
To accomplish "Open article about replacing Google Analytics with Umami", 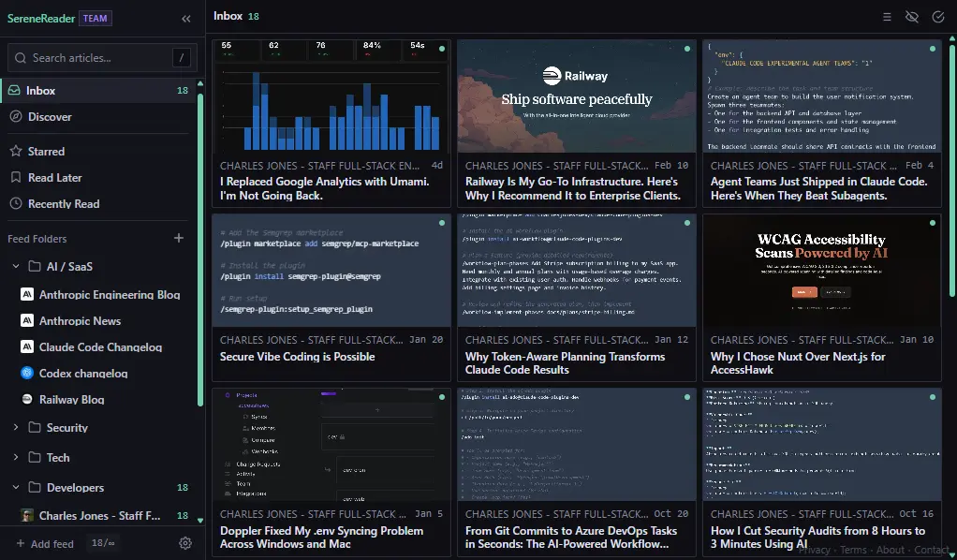I will pos(325,188).
